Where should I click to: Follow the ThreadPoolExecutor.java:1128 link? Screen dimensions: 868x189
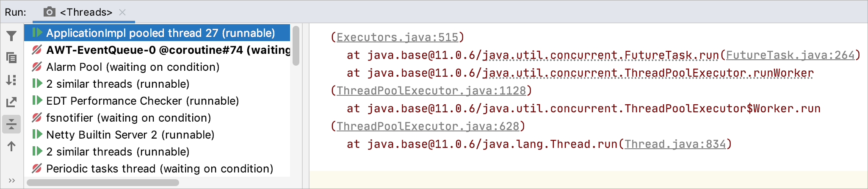(x=431, y=91)
